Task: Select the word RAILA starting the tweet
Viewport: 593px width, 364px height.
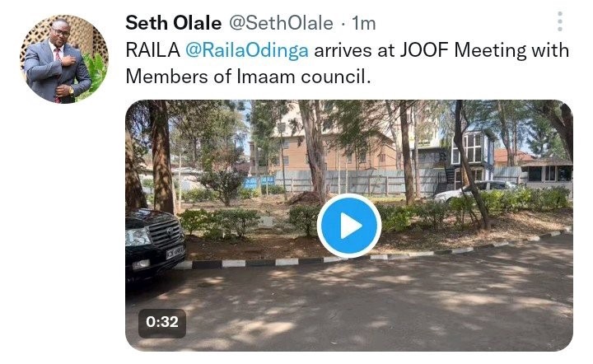Action: 153,50
